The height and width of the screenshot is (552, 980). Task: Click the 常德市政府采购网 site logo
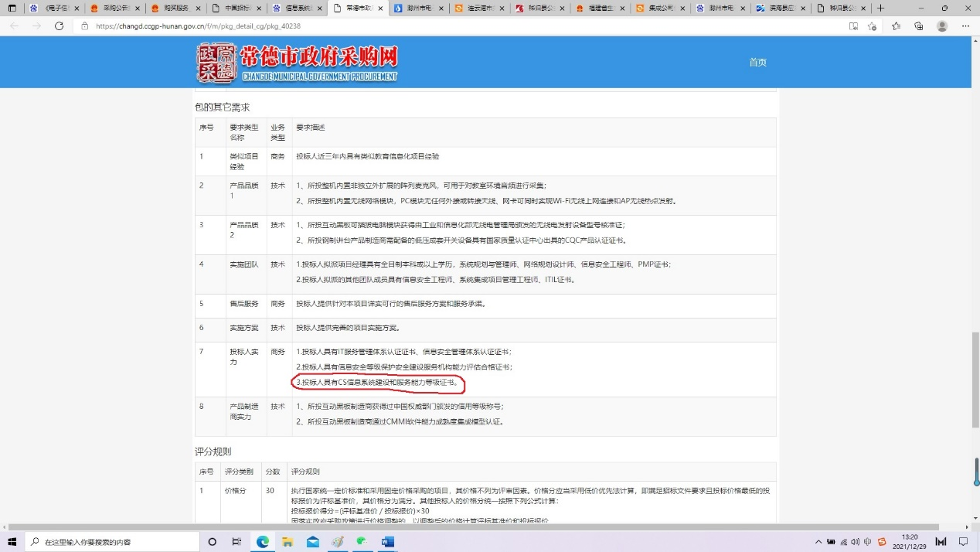click(297, 63)
